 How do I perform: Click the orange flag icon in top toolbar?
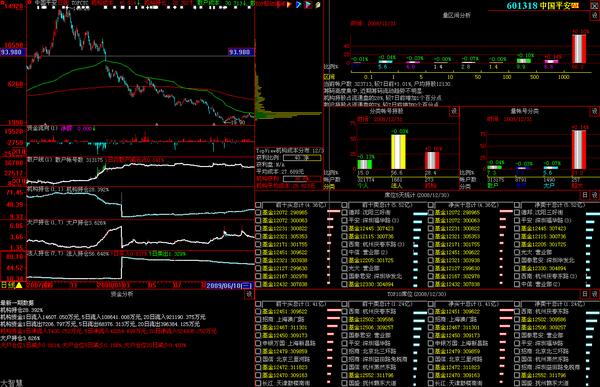click(289, 5)
